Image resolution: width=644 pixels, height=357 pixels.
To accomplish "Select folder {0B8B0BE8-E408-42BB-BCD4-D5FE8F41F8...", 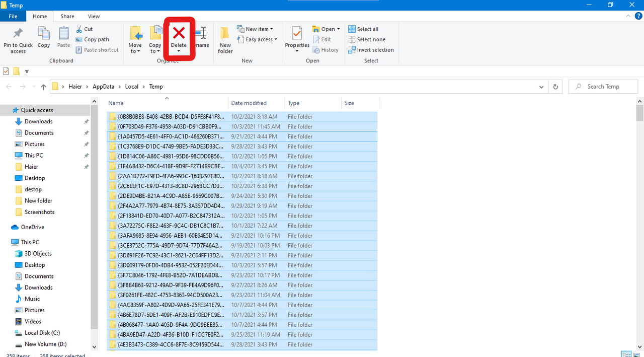I will click(242, 116).
